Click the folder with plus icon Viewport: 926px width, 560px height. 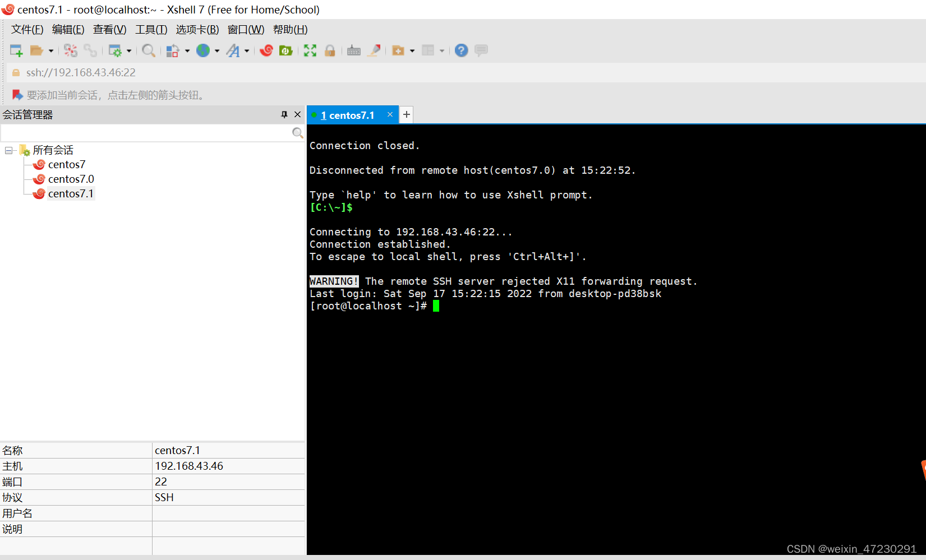click(x=398, y=50)
